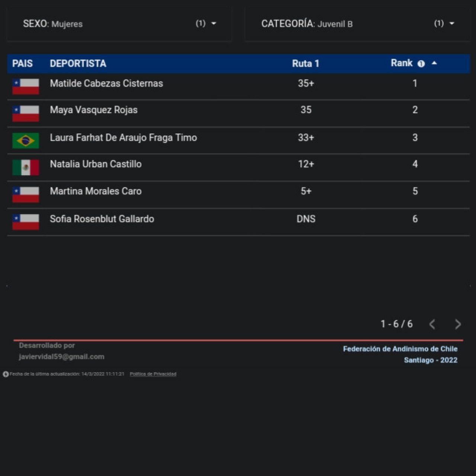The width and height of the screenshot is (476, 476).
Task: Click the Rank info icon
Action: (421, 64)
